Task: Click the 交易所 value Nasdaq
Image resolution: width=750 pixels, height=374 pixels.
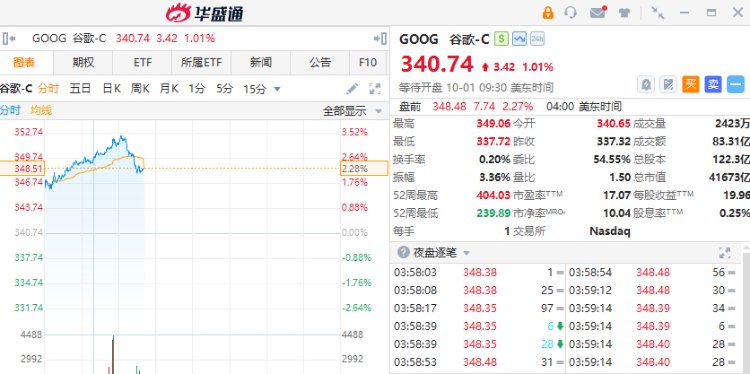Action: 610,231
